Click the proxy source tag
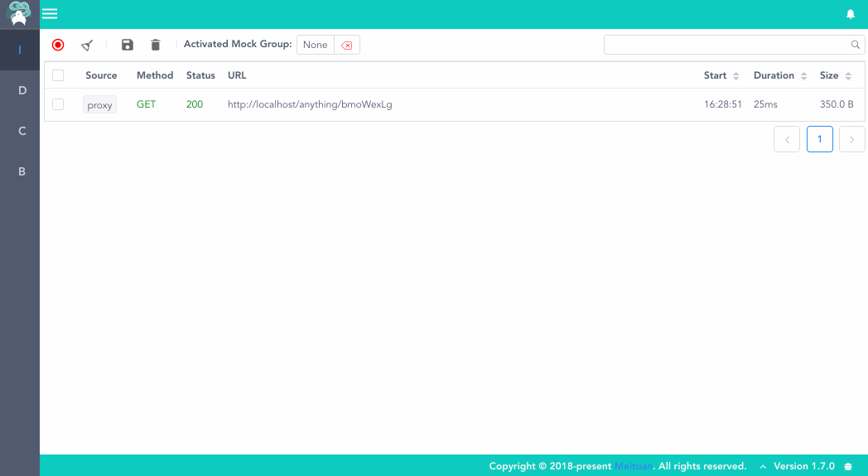 click(99, 104)
